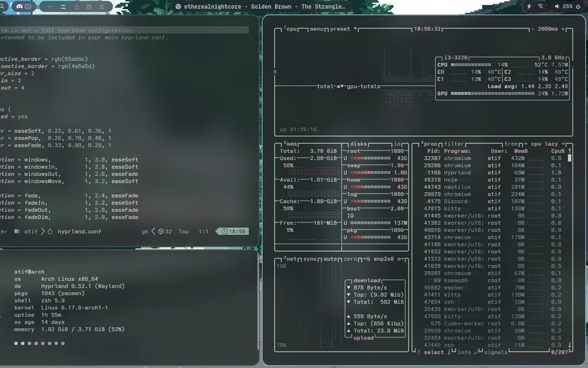The width and height of the screenshot is (588, 368).
Task: Switch to workspace 二 in the top bar
Action: (63, 7)
